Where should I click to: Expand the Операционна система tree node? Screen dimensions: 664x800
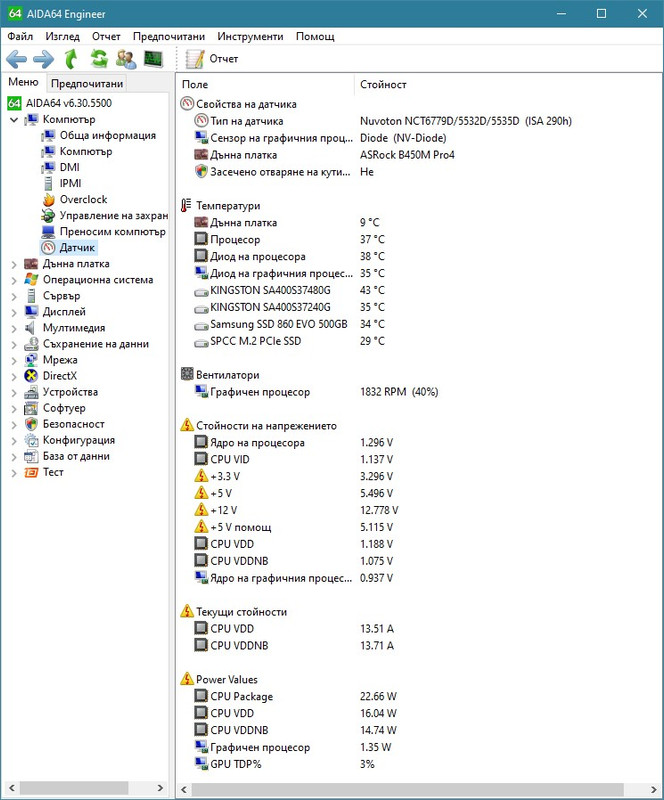[x=14, y=280]
